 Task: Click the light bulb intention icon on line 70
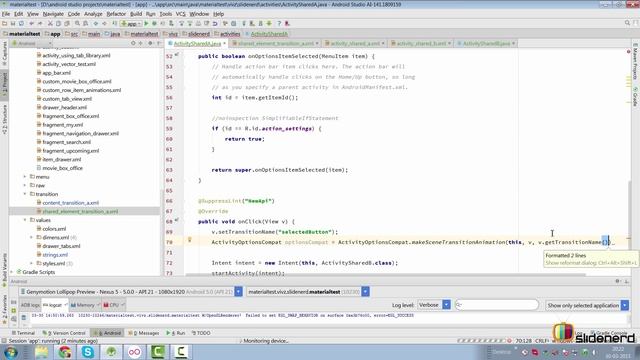click(x=189, y=240)
